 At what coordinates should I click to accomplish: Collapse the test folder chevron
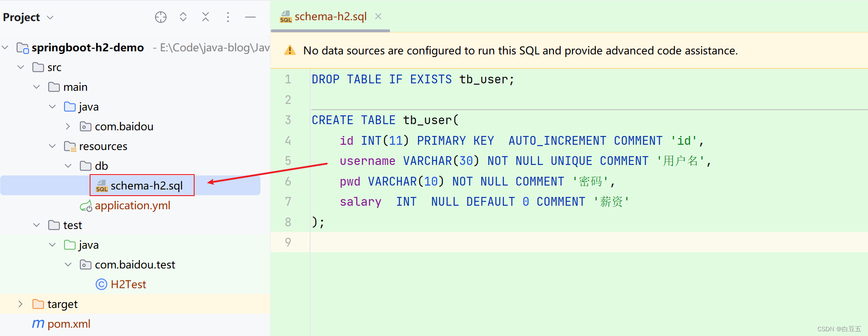click(x=36, y=225)
